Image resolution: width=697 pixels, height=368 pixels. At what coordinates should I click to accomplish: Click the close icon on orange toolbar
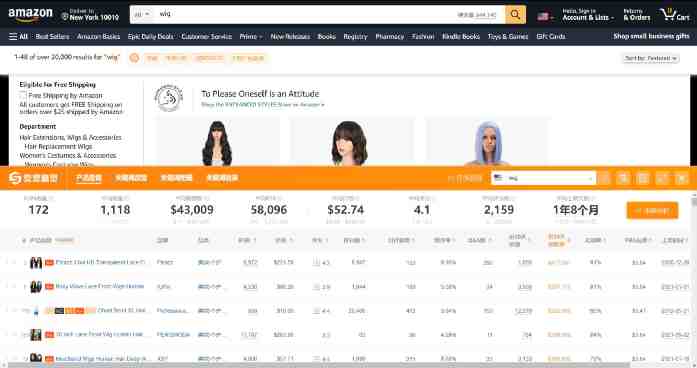(x=681, y=178)
